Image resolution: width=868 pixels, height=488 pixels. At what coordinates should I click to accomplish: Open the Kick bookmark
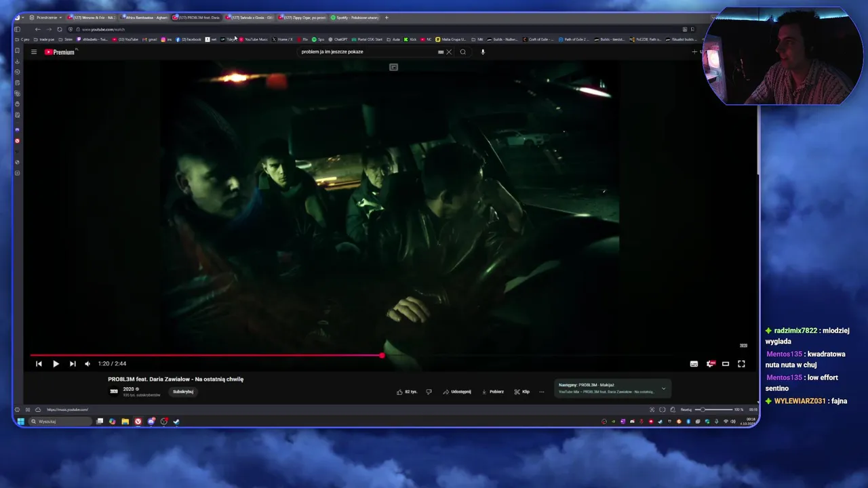[x=410, y=39]
